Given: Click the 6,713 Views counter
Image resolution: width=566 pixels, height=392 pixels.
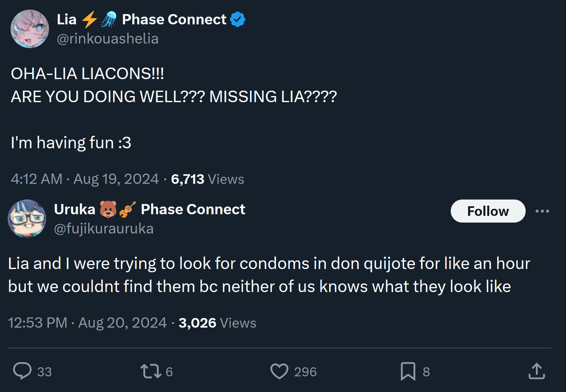Looking at the screenshot, I should pos(207,179).
